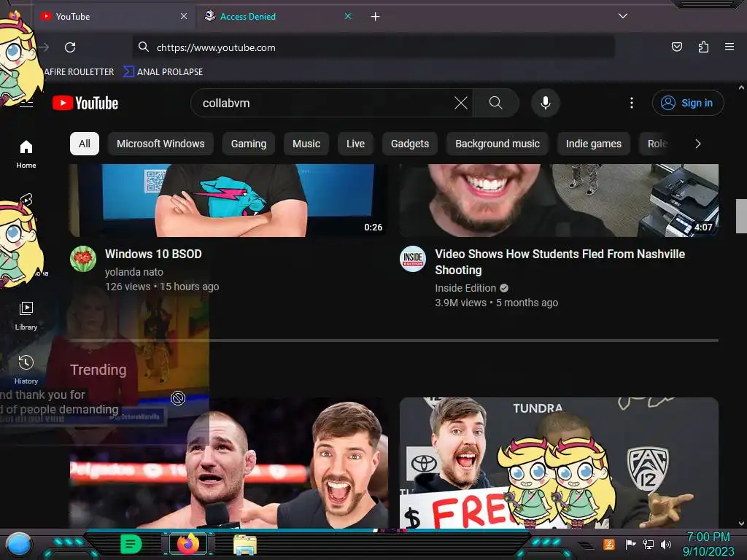Reload the page with the refresh icon
The width and height of the screenshot is (747, 560).
click(x=70, y=47)
